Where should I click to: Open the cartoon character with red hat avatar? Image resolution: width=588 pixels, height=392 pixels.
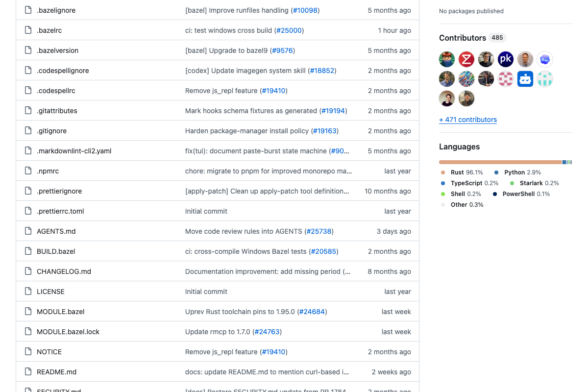pos(447,59)
